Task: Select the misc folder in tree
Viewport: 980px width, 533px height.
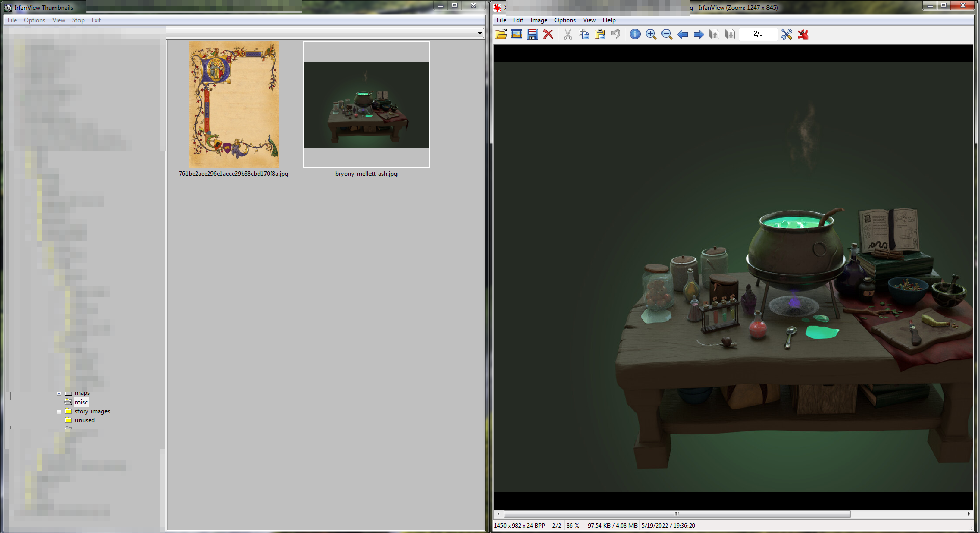Action: (x=81, y=402)
